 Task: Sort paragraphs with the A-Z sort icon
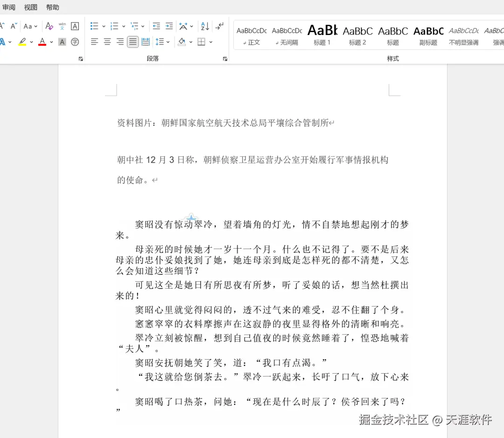tap(204, 26)
